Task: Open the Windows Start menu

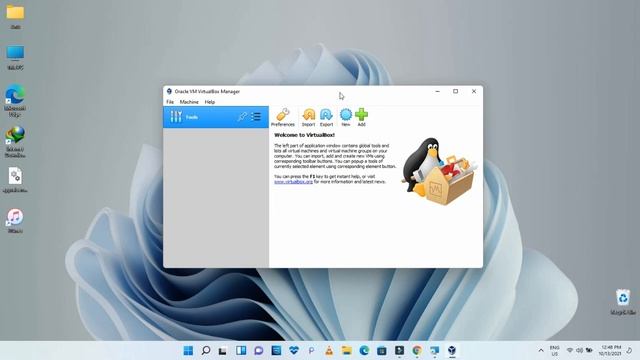Action: tap(188, 350)
